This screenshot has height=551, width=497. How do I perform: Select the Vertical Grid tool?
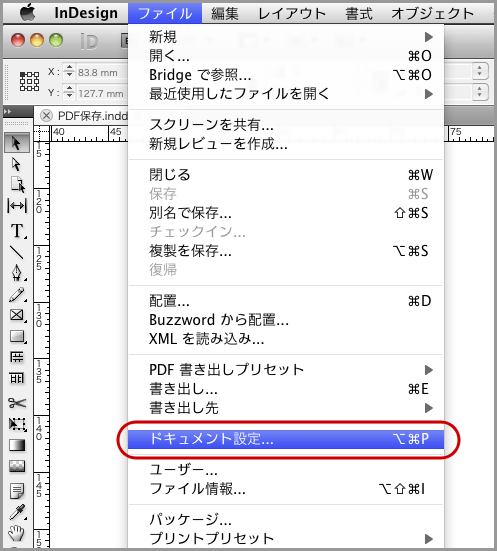pyautogui.click(x=17, y=378)
